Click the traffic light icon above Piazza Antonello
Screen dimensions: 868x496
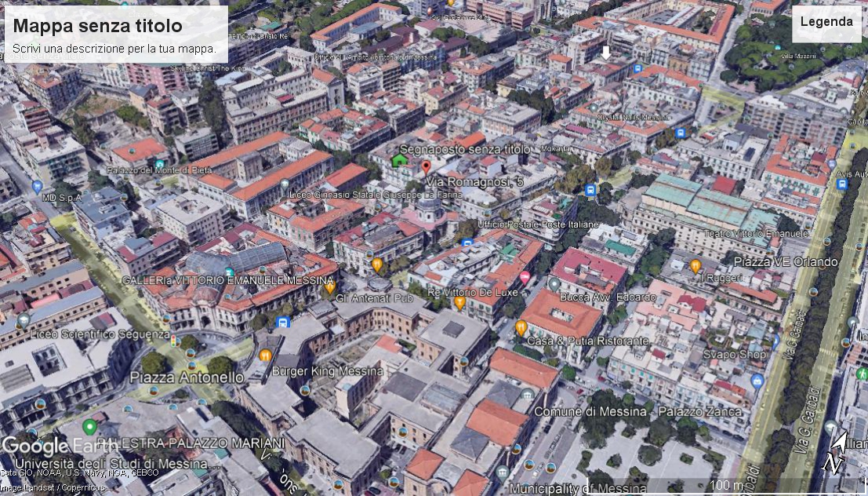coord(174,341)
